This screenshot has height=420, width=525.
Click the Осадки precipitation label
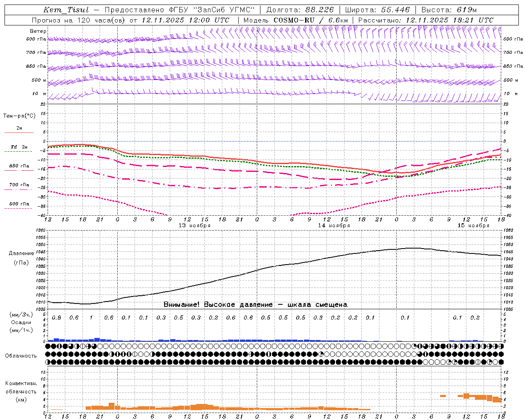21,322
